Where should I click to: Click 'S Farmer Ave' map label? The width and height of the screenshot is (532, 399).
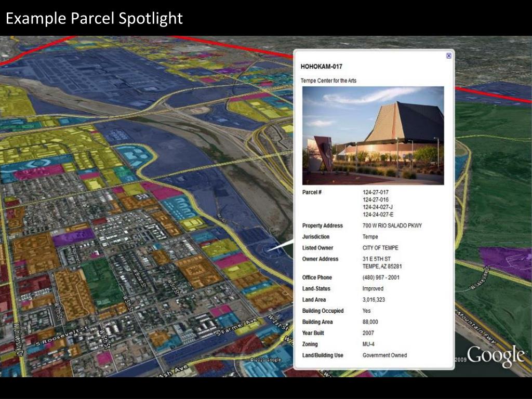(237, 328)
